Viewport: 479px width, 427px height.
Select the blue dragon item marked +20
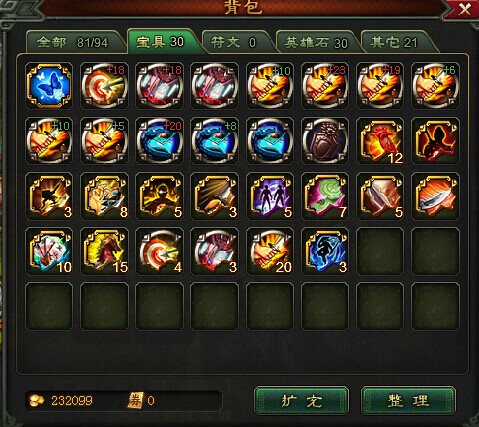(x=159, y=141)
